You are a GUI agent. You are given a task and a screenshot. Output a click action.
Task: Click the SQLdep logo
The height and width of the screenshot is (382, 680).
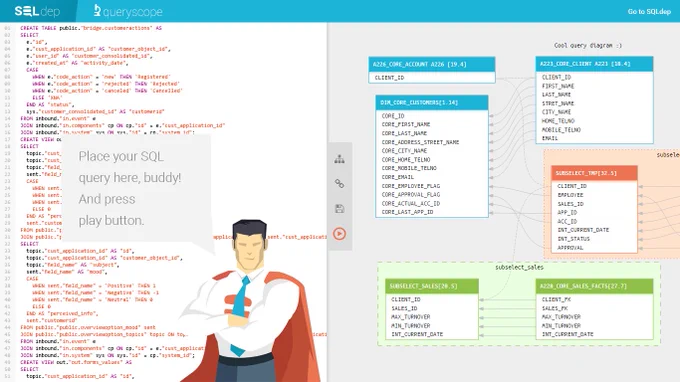37,11
